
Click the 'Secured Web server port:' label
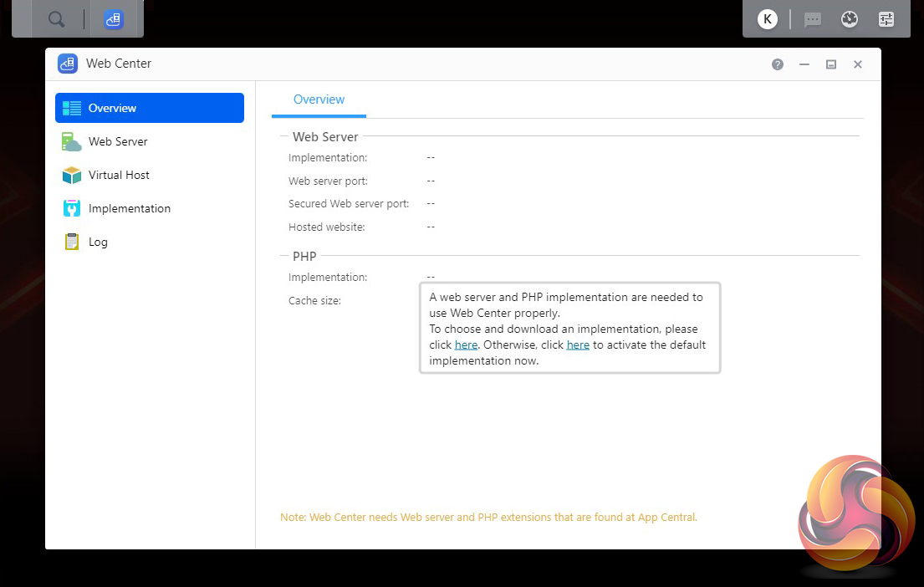click(348, 203)
